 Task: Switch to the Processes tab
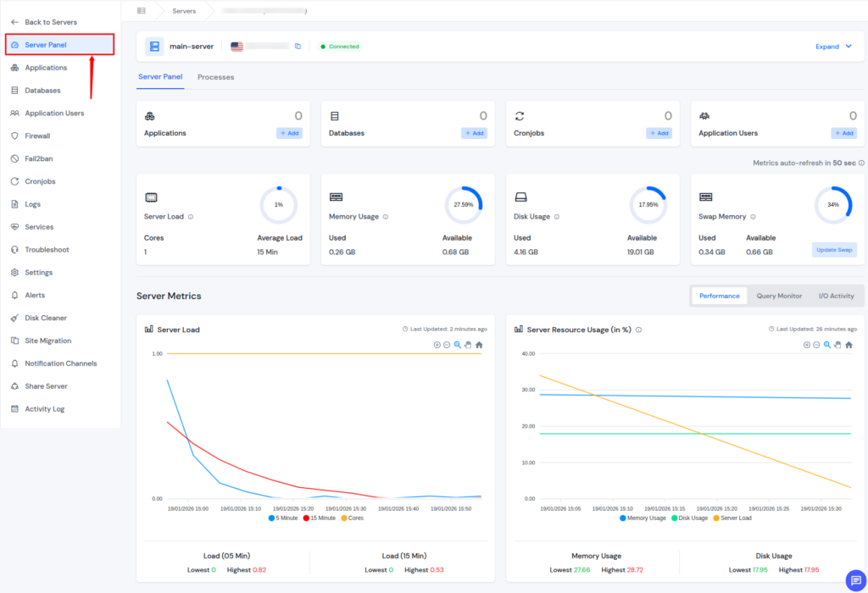tap(215, 77)
